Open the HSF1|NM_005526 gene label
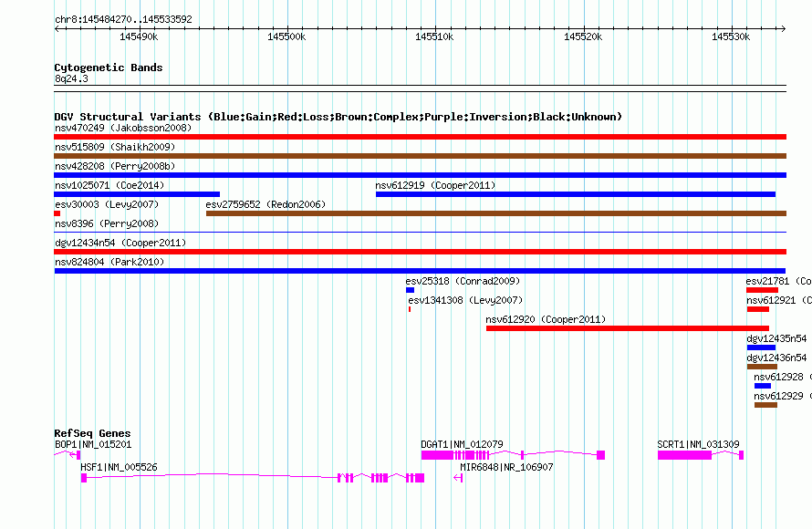Screen dimensions: 812x529 click(119, 467)
